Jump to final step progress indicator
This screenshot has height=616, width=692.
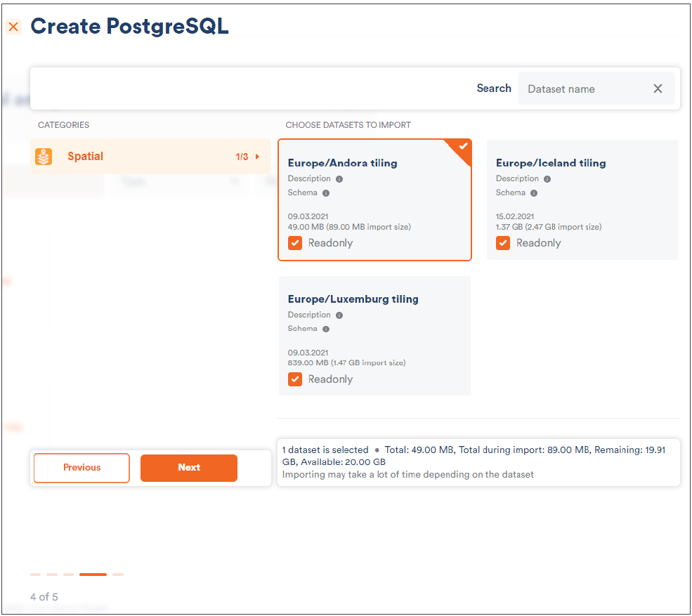pos(118,575)
